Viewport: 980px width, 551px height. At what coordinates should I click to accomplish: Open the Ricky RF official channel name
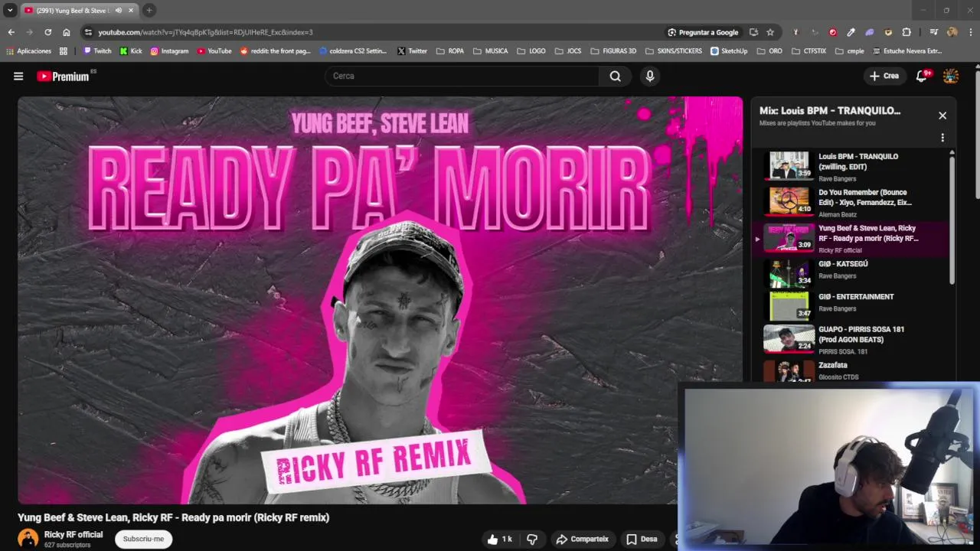pyautogui.click(x=73, y=534)
